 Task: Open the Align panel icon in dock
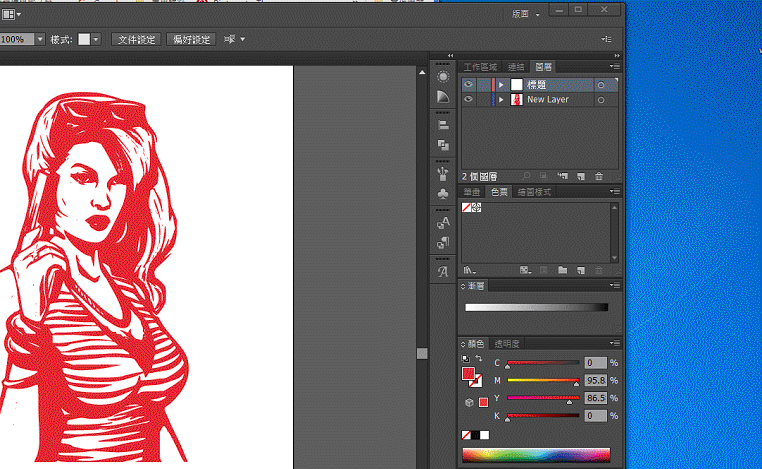(x=443, y=125)
